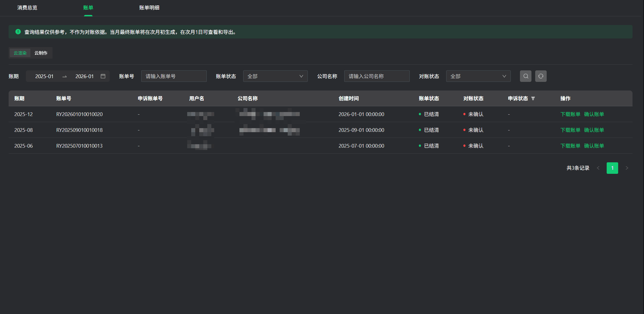Open the 消费总览 tab
The image size is (644, 314).
click(27, 8)
